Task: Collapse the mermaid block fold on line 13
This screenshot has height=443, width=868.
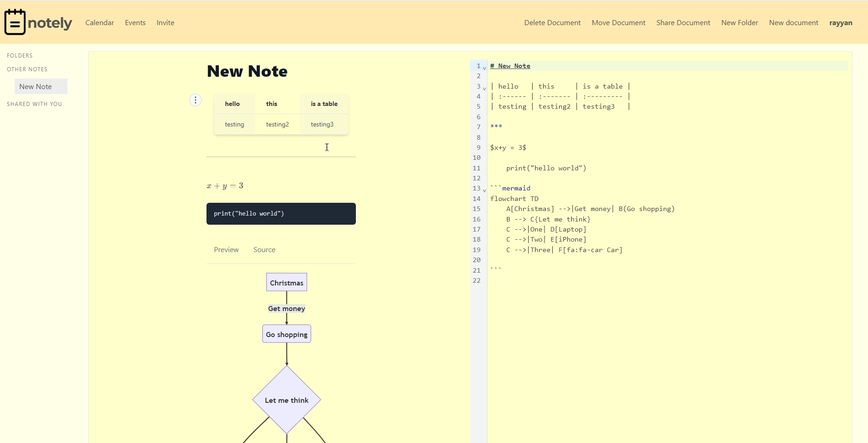Action: 484,190
